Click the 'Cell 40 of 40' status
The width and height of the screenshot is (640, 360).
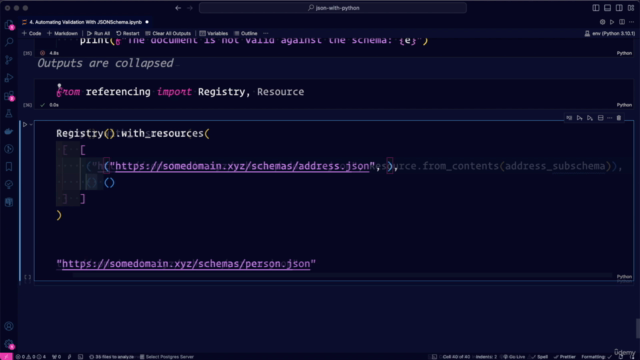[456, 357]
